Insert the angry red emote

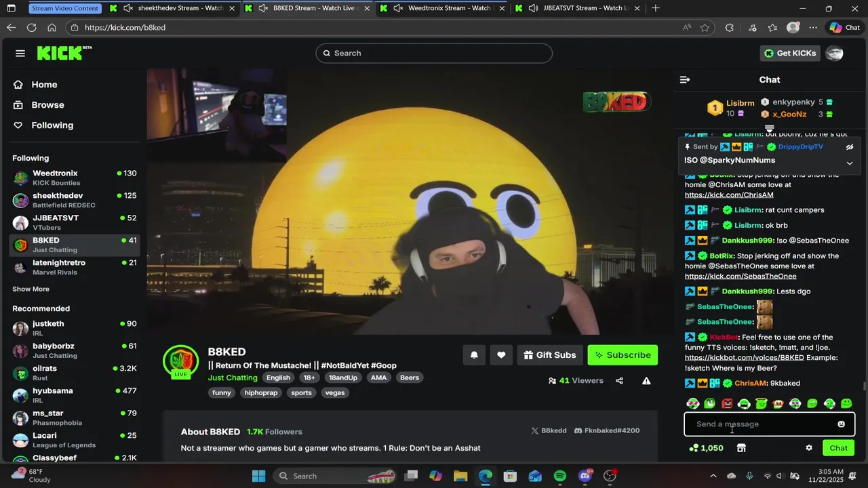pyautogui.click(x=727, y=404)
